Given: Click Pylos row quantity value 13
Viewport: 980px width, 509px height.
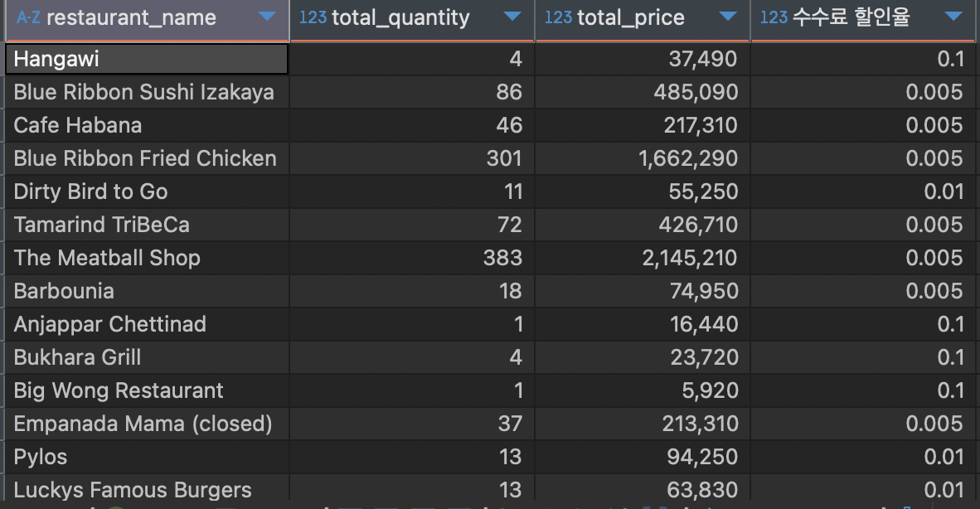Looking at the screenshot, I should pyautogui.click(x=511, y=457).
